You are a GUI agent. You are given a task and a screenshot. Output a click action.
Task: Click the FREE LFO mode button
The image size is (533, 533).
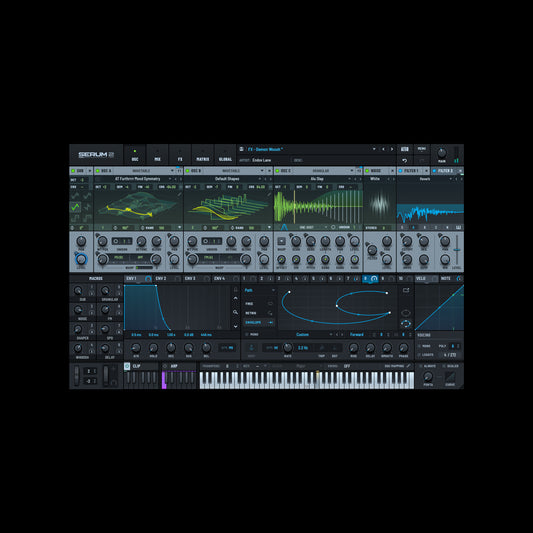click(x=259, y=304)
